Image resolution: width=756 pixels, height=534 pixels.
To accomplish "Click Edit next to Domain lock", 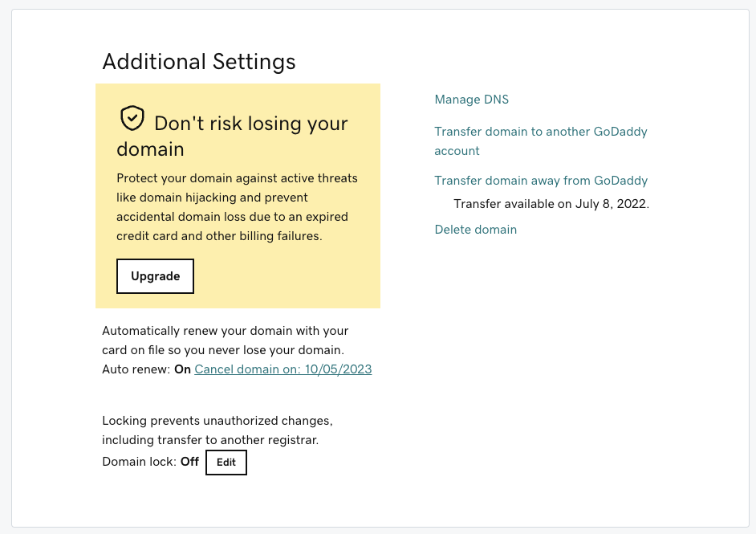I will pos(226,463).
